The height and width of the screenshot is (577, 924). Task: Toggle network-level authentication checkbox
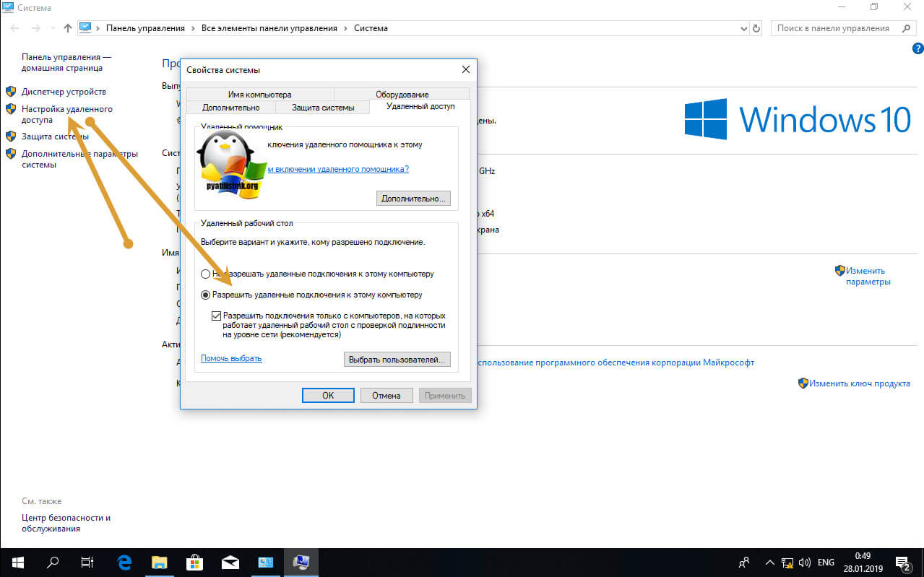(216, 316)
